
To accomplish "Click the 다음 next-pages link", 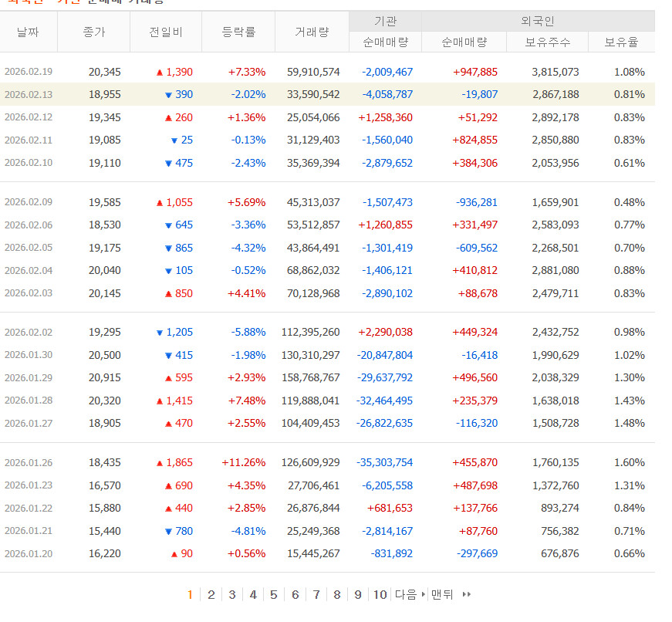I will tap(410, 594).
